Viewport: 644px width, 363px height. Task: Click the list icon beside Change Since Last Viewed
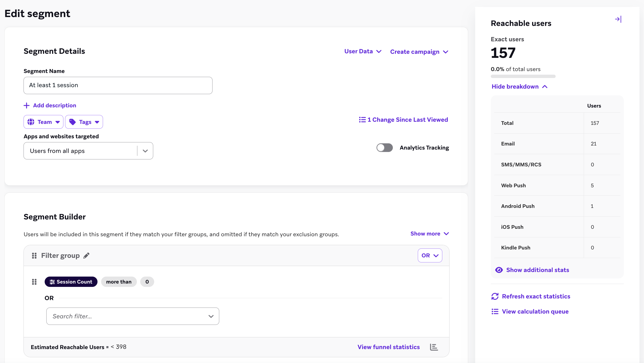click(x=362, y=120)
